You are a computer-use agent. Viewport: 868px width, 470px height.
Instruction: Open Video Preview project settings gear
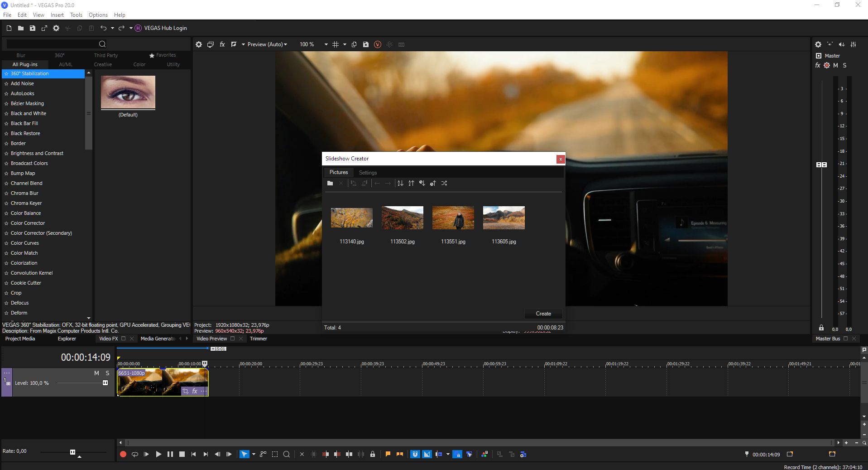[199, 44]
